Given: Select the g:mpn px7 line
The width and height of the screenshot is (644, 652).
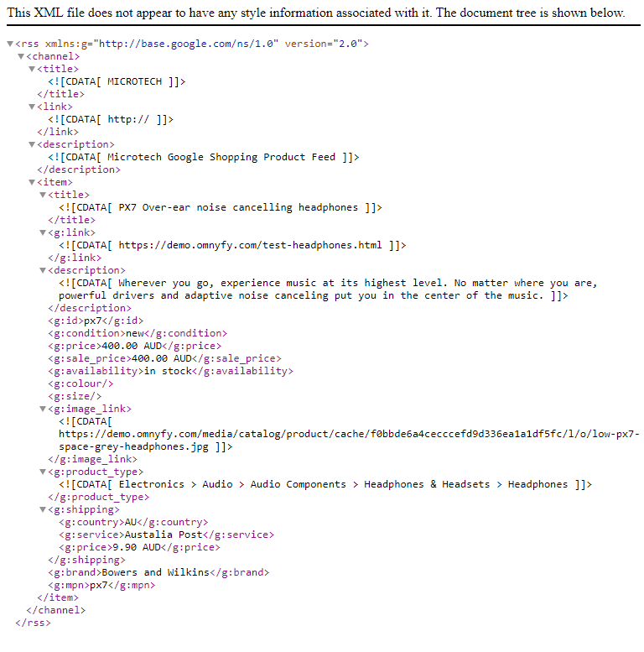Looking at the screenshot, I should coord(101,585).
